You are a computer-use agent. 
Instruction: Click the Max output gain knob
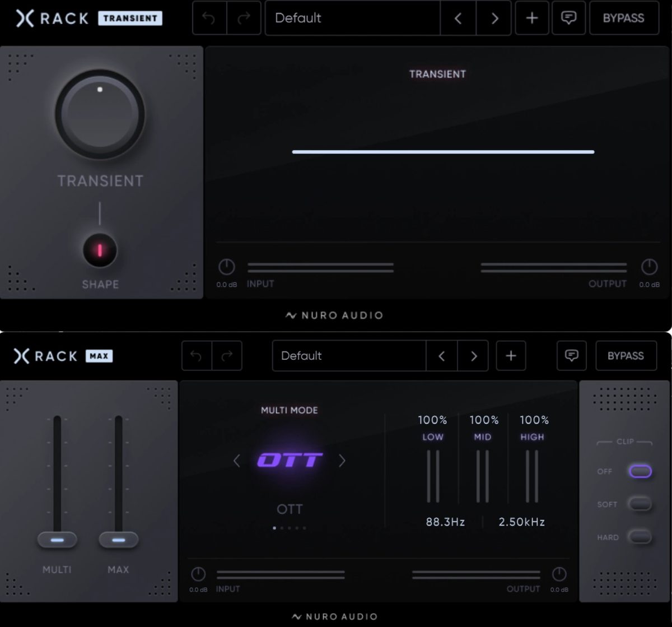559,574
